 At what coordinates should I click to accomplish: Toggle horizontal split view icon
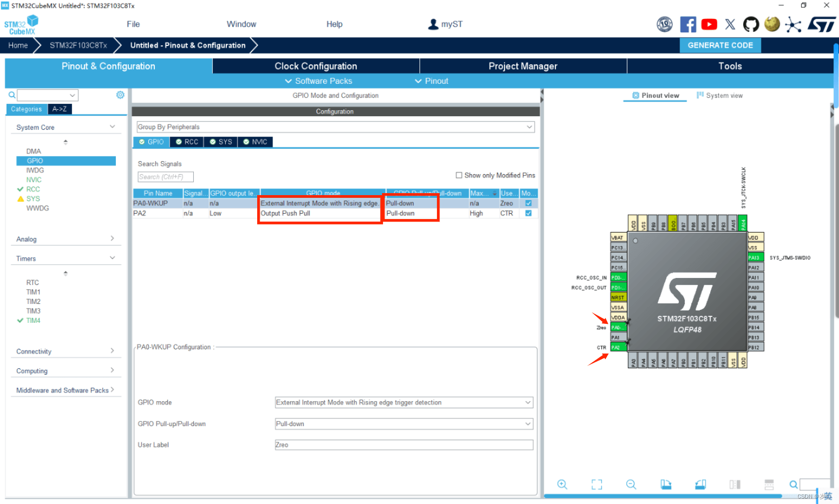tap(769, 484)
